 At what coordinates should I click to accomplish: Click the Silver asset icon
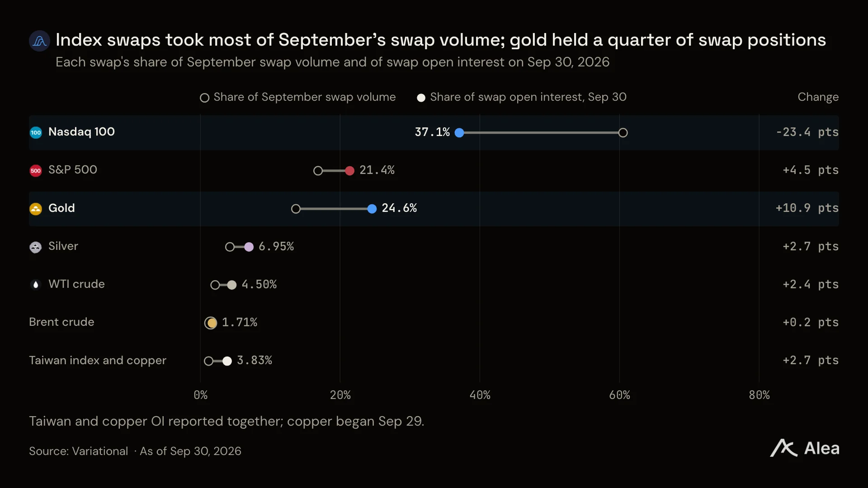(x=36, y=247)
